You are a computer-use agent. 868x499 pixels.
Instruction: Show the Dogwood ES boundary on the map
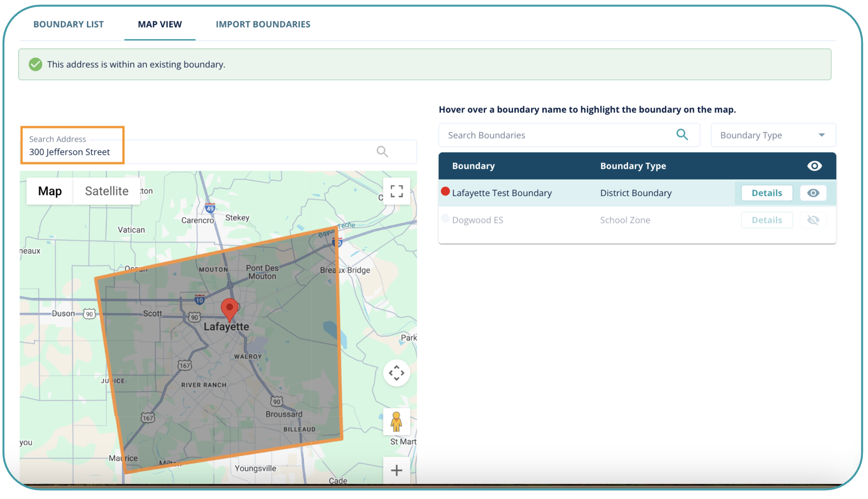pyautogui.click(x=813, y=220)
